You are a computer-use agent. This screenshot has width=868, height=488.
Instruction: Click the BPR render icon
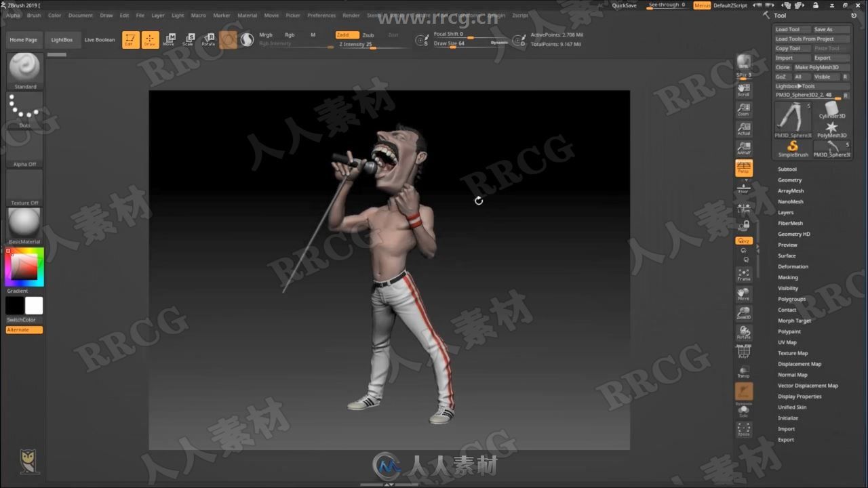(x=744, y=62)
